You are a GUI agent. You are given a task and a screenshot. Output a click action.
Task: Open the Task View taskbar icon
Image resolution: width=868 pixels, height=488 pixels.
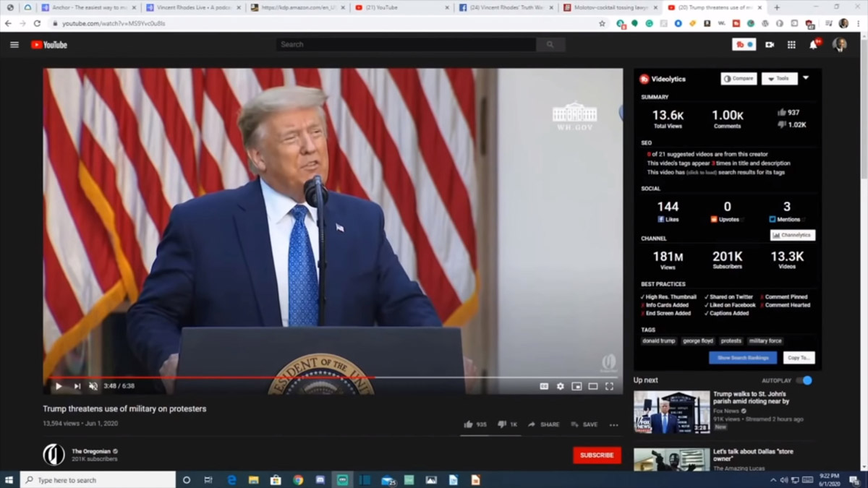point(208,479)
